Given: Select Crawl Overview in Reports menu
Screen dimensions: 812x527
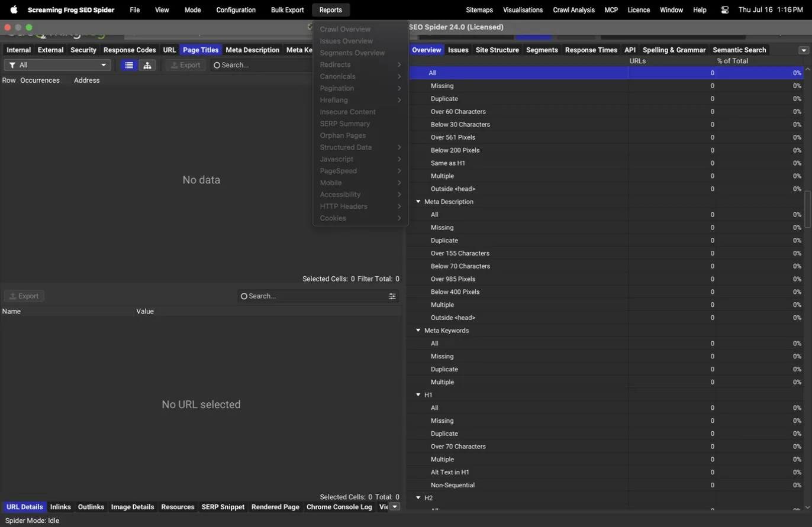Looking at the screenshot, I should click(360, 29).
